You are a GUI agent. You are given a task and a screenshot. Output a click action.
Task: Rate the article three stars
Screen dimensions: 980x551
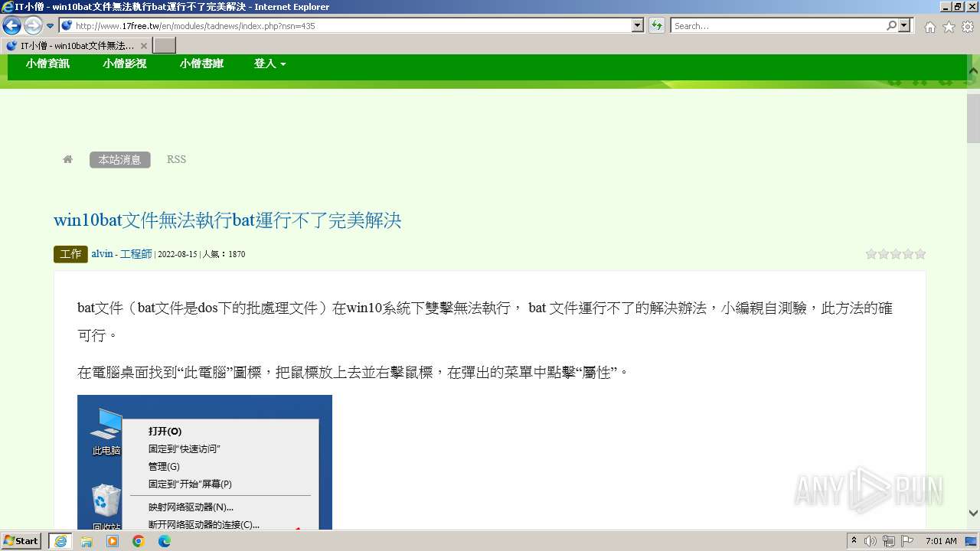[x=896, y=254]
